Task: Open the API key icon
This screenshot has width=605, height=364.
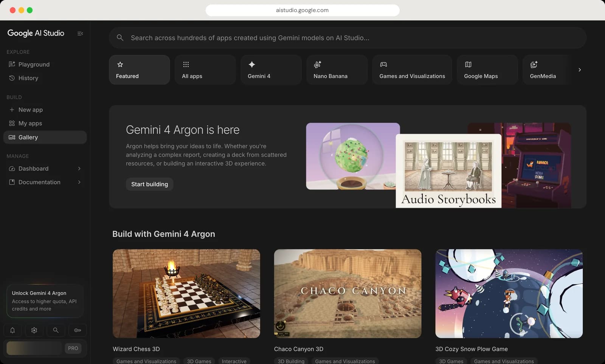Action: pos(78,330)
